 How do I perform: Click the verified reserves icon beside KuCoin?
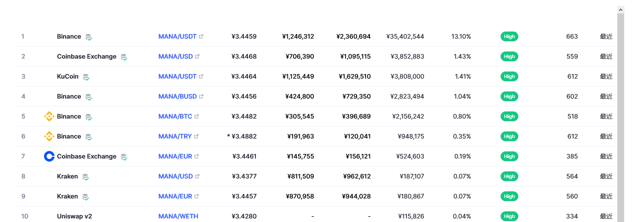coord(86,77)
